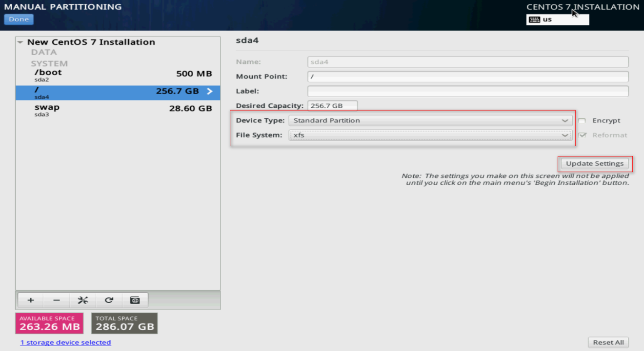
Task: Click the MANUAL PARTITIONING title
Action: click(x=63, y=7)
